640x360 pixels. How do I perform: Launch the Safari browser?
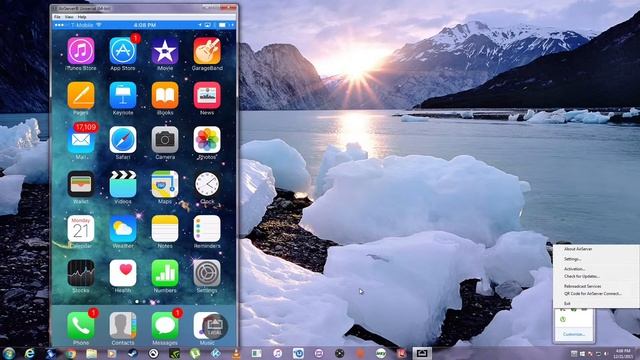point(123,140)
